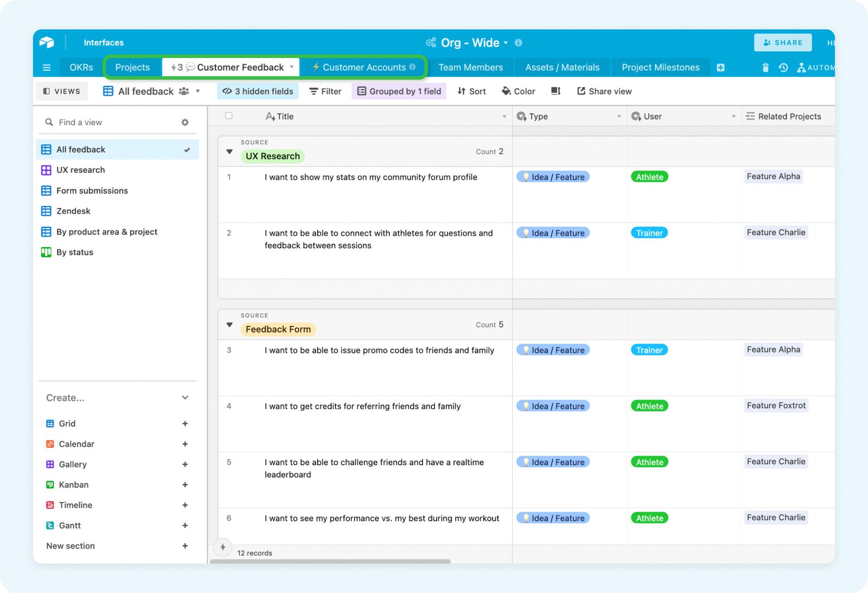Click the Trainer tag in row 2

pos(649,233)
